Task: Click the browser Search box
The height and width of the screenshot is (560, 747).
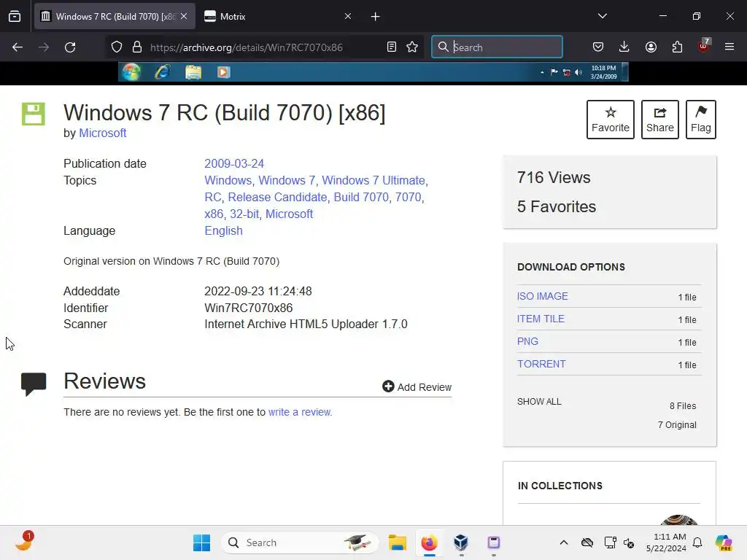Action: [497, 47]
